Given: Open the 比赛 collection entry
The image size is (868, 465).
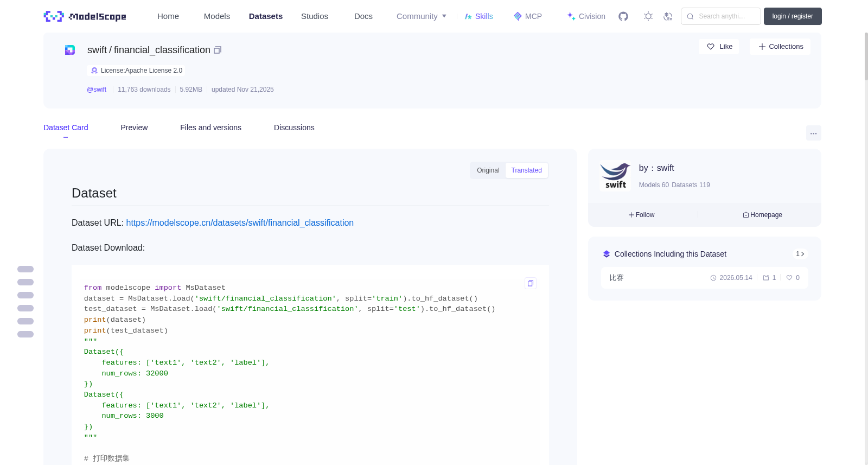Looking at the screenshot, I should (x=704, y=278).
